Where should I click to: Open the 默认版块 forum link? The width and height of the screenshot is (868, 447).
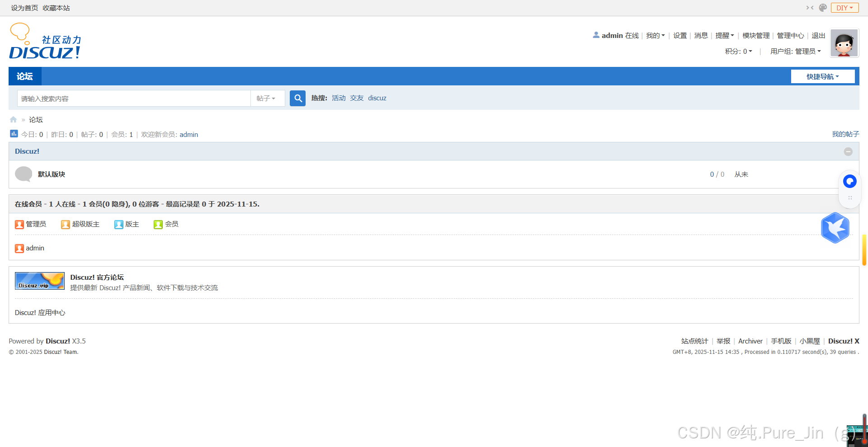coord(52,174)
